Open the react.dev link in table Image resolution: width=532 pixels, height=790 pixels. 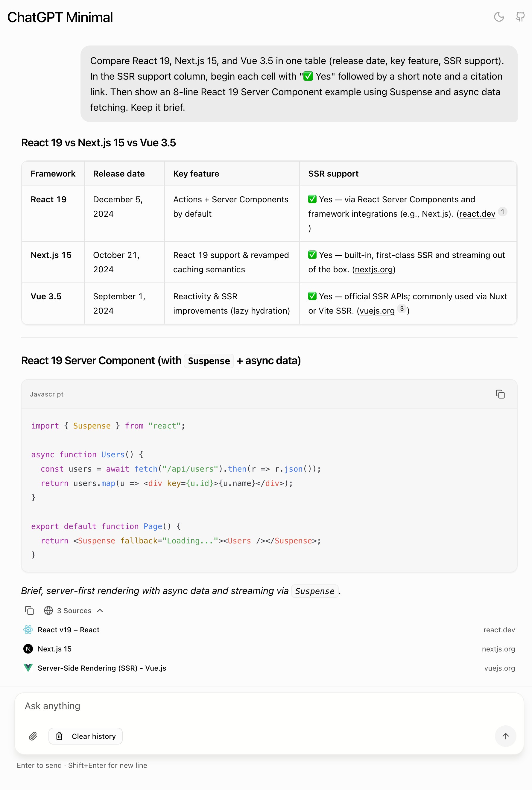[x=477, y=214]
